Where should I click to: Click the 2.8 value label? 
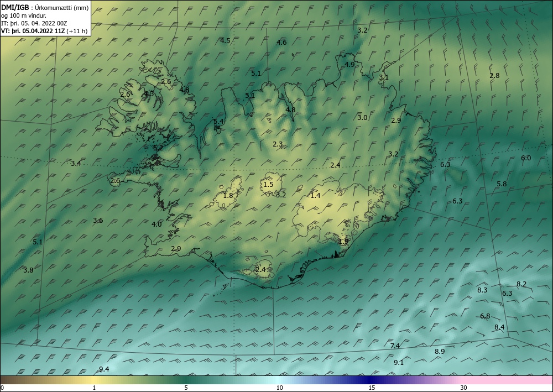click(x=494, y=75)
